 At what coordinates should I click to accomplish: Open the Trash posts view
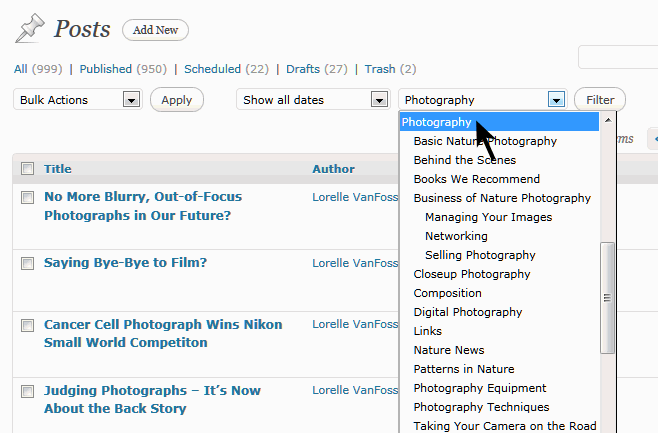pyautogui.click(x=381, y=69)
